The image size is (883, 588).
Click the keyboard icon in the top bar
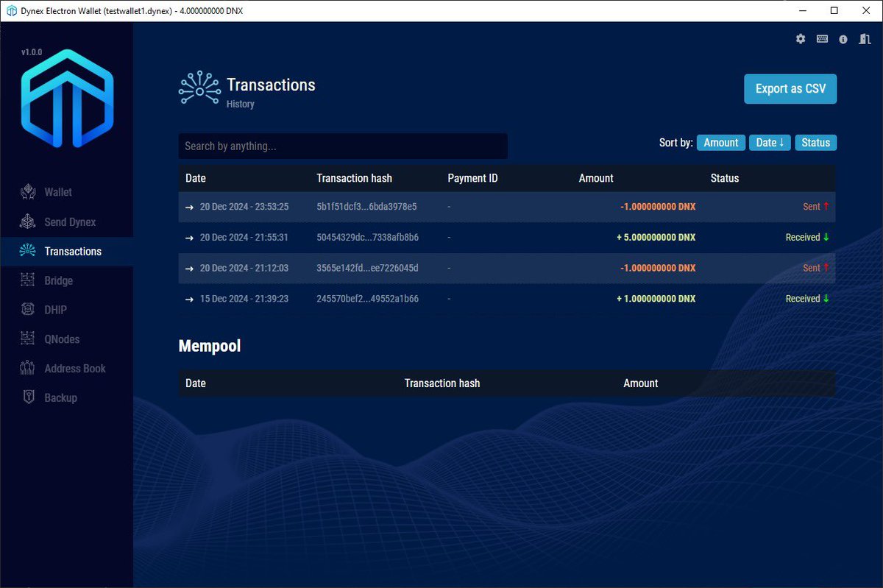822,39
